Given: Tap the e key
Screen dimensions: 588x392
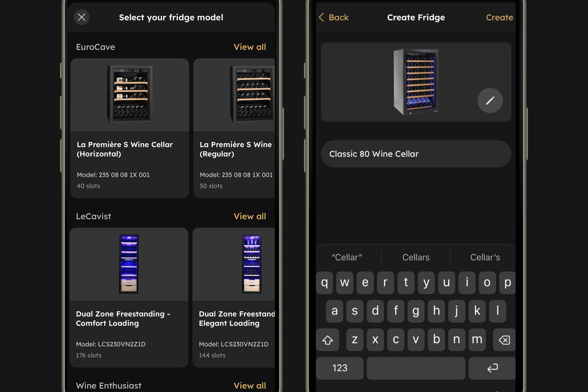Looking at the screenshot, I should click(x=365, y=283).
